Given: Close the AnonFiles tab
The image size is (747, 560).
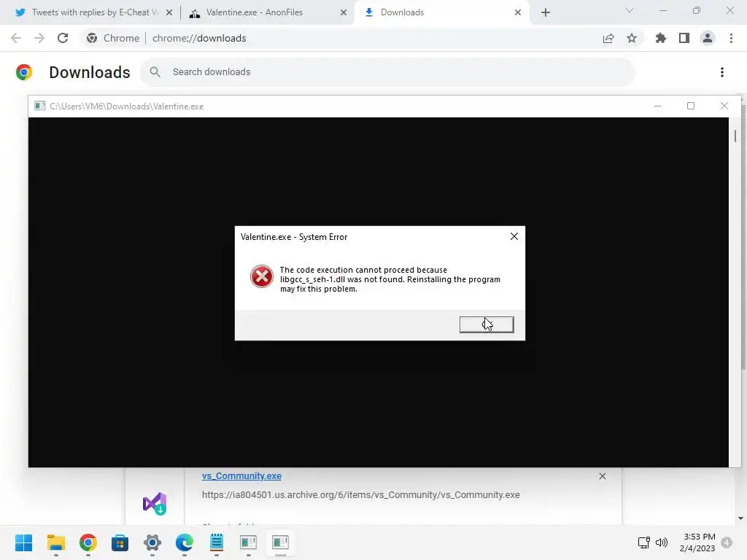Looking at the screenshot, I should [344, 12].
